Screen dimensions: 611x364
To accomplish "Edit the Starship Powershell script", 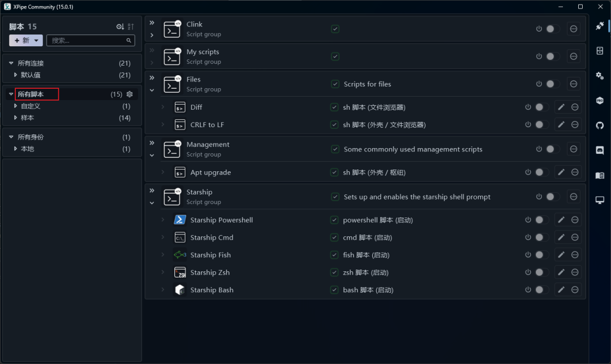I will 561,220.
